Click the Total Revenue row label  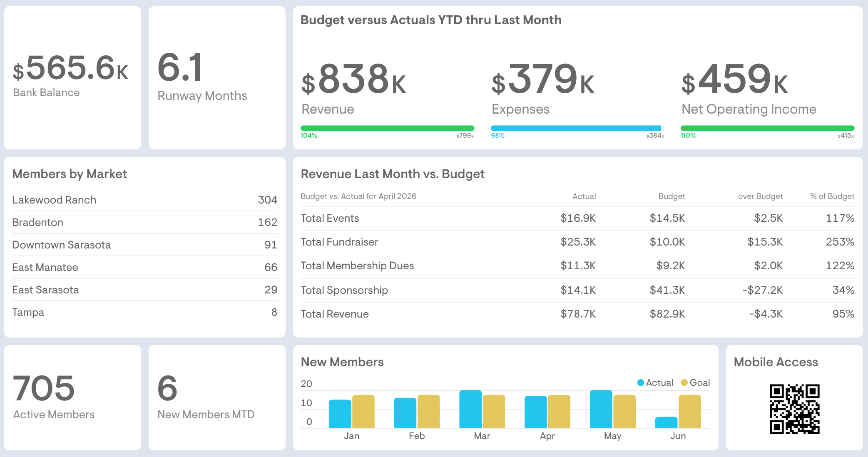[x=335, y=314]
